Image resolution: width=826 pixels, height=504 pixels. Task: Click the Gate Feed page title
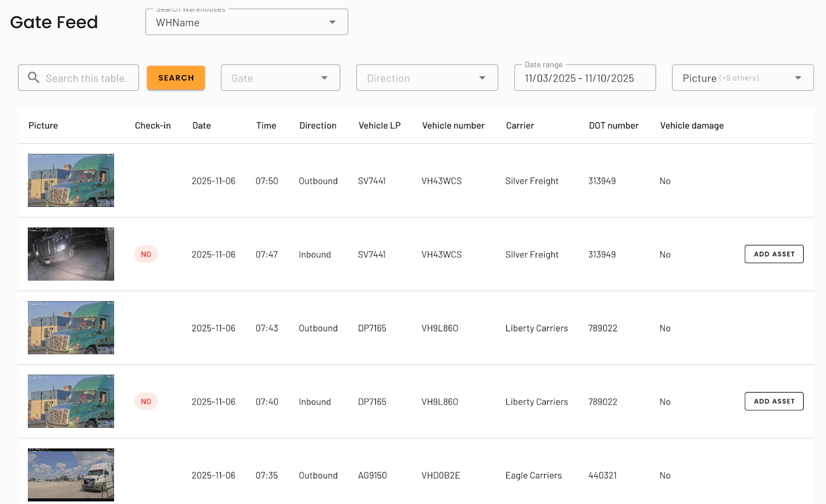54,22
